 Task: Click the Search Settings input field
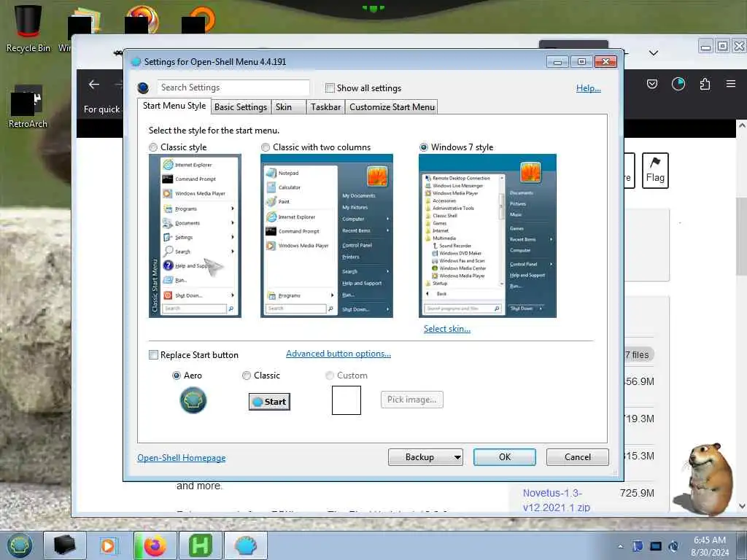[x=233, y=87]
